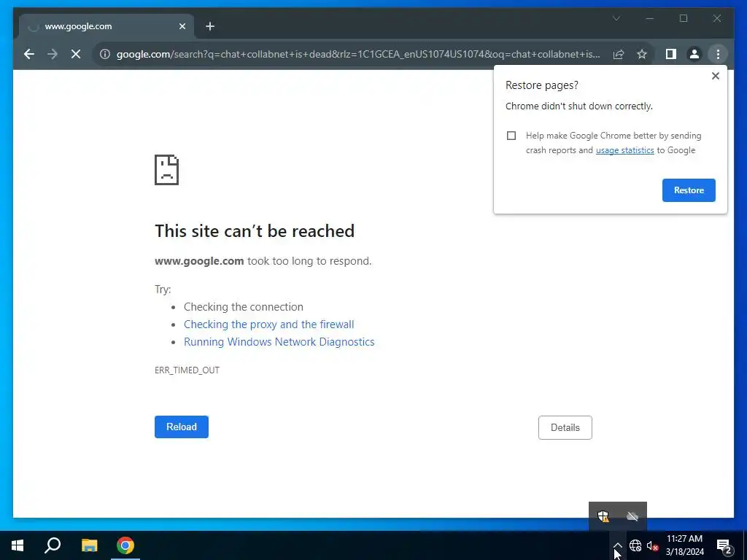This screenshot has height=560, width=747.
Task: Click the muted volume icon
Action: pos(652,545)
